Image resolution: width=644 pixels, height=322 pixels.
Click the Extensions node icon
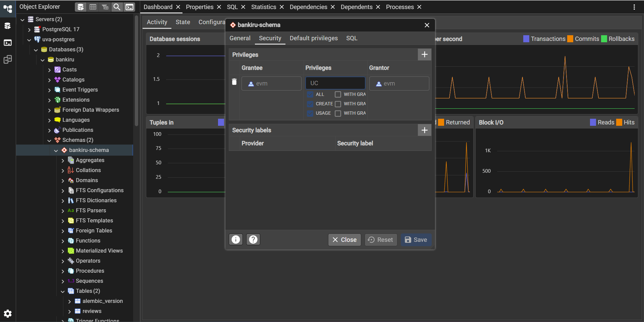point(58,100)
